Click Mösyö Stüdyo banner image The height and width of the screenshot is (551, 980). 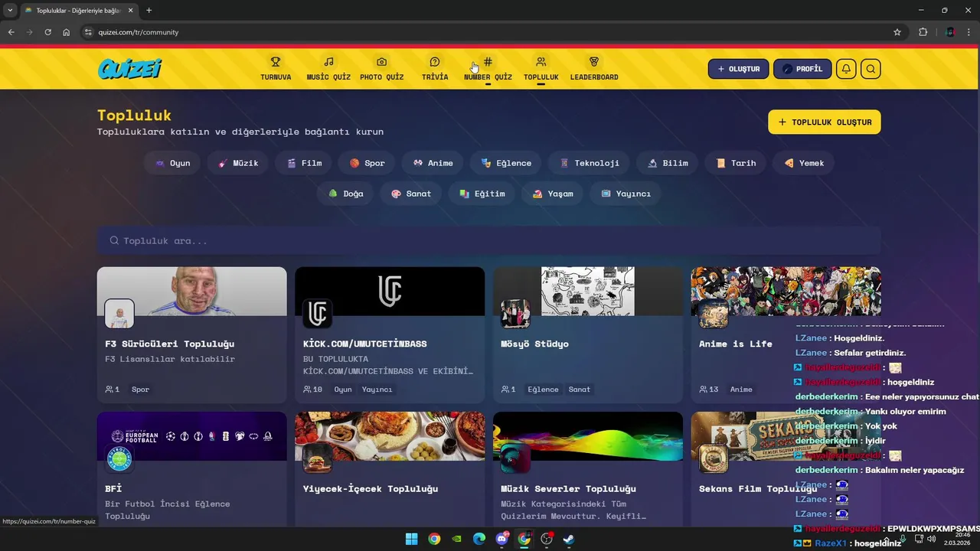coord(588,291)
